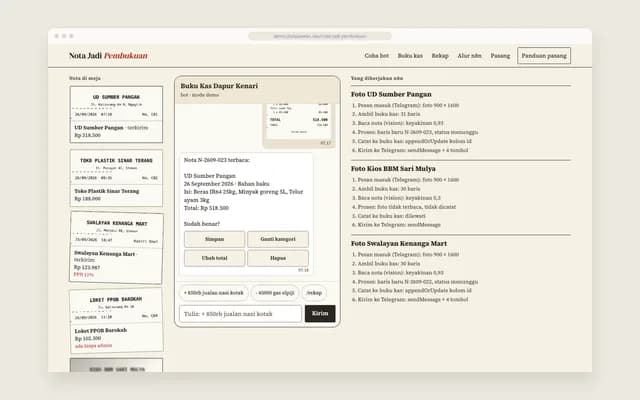Choose the '+ 850rb jualan nasi kotak' suggestion
Viewport: 640px width, 400px height.
pyautogui.click(x=213, y=293)
